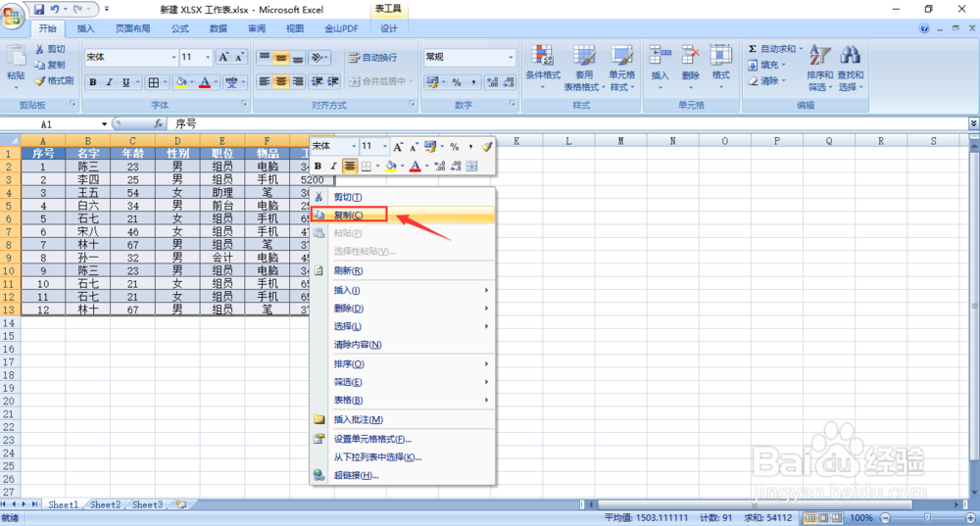Open Conditional Formatting in the styles group
The height and width of the screenshot is (526, 980).
[x=543, y=67]
